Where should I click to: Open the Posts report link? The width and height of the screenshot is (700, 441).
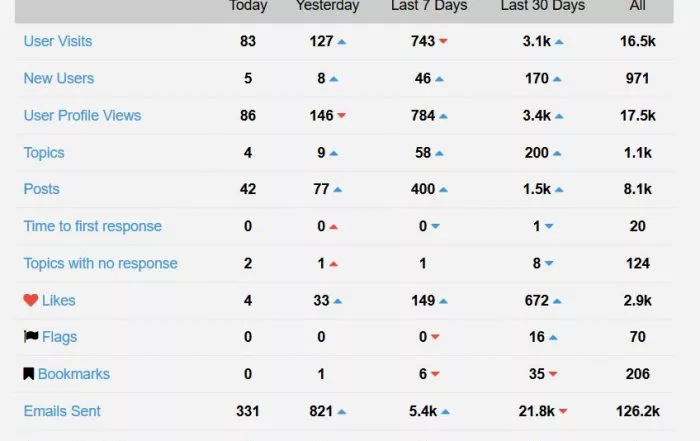click(x=42, y=189)
